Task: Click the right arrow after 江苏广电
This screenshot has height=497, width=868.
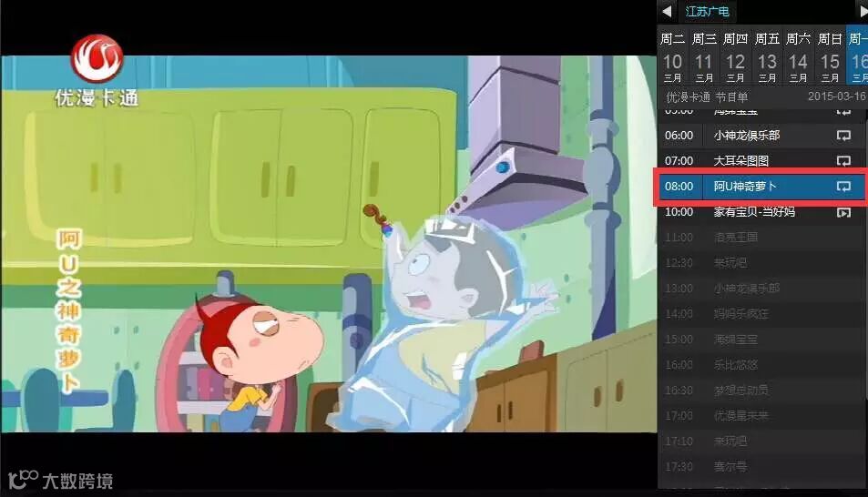Action: (863, 11)
